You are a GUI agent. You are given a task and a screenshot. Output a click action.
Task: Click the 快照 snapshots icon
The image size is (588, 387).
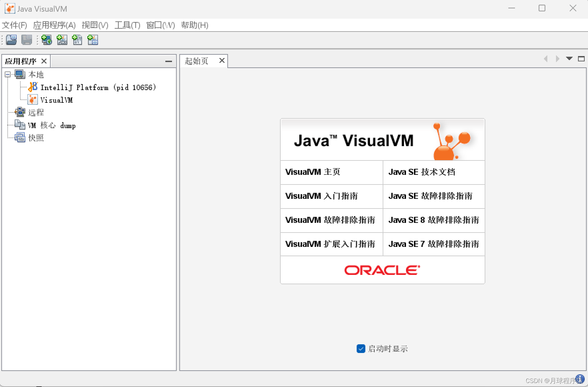click(20, 137)
